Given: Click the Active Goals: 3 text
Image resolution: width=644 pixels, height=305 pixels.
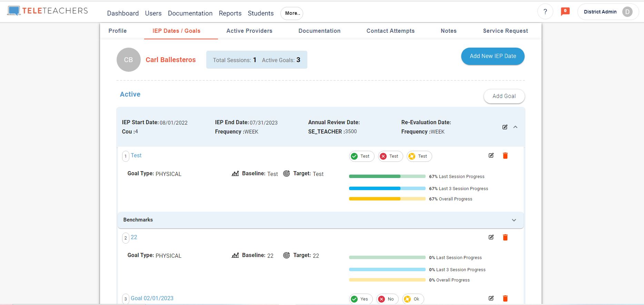Looking at the screenshot, I should tap(281, 60).
